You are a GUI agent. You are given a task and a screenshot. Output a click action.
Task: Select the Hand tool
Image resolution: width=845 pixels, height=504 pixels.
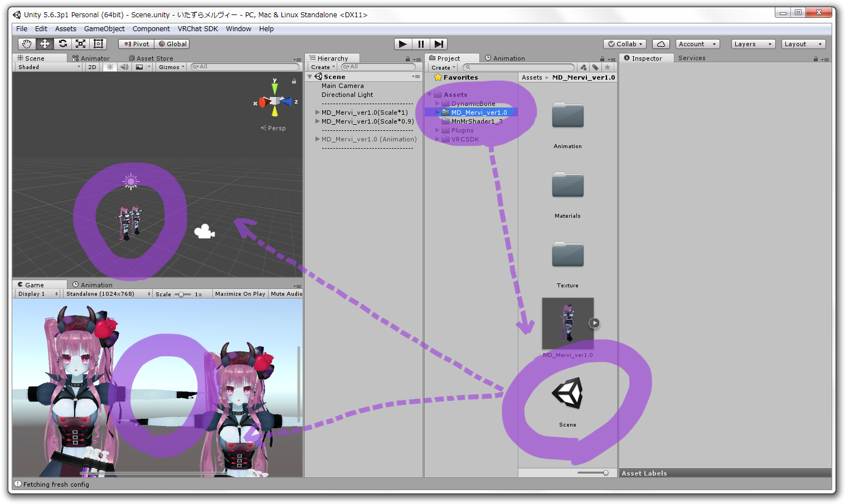(27, 44)
